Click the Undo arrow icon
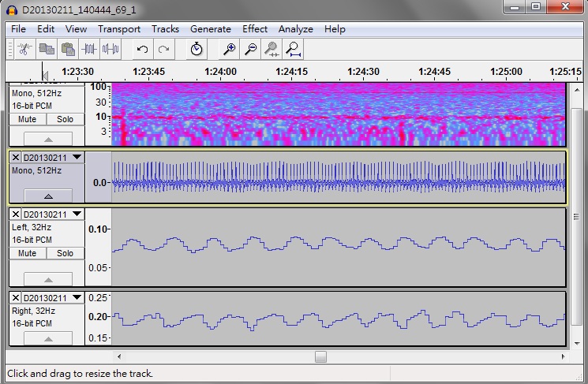 [143, 49]
